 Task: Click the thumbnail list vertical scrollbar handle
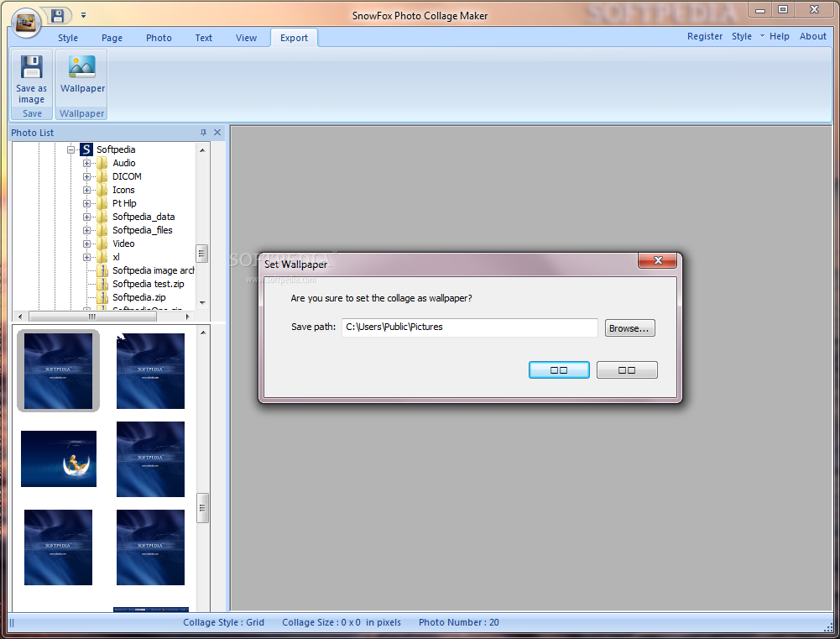coord(202,508)
